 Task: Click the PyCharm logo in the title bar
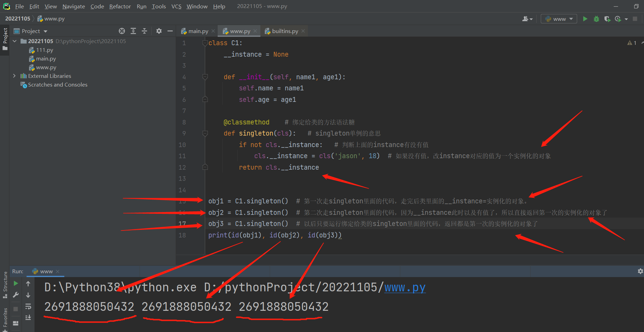(x=7, y=6)
